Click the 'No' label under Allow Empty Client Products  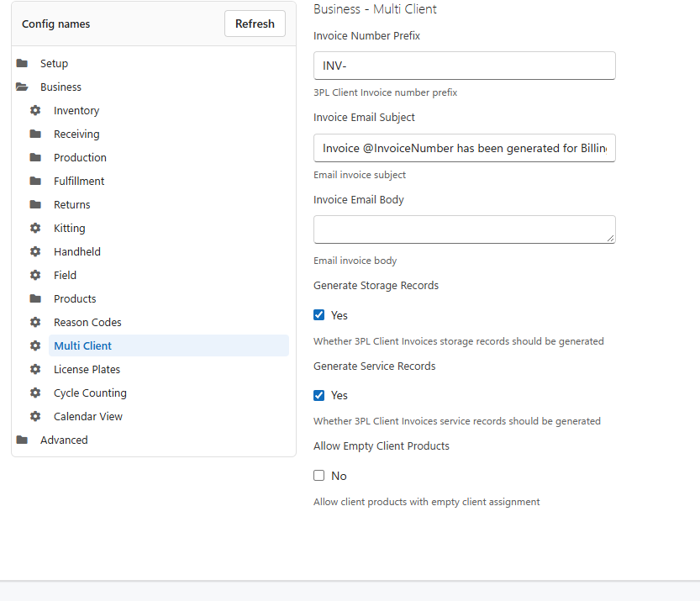339,476
